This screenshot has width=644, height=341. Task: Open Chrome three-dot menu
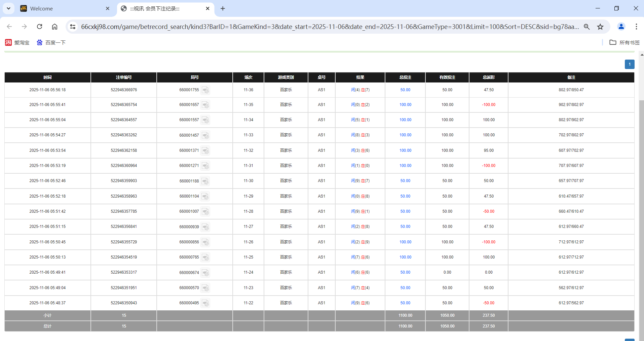[x=636, y=27]
